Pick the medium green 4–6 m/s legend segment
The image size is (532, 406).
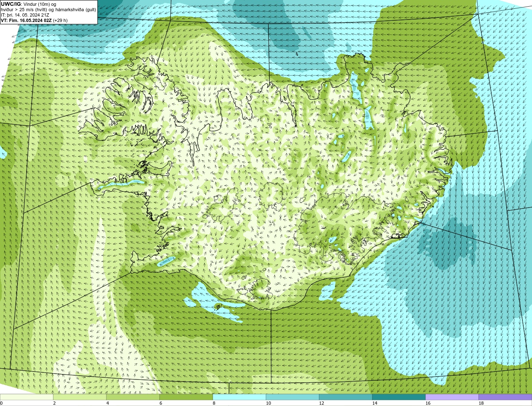click(133, 397)
